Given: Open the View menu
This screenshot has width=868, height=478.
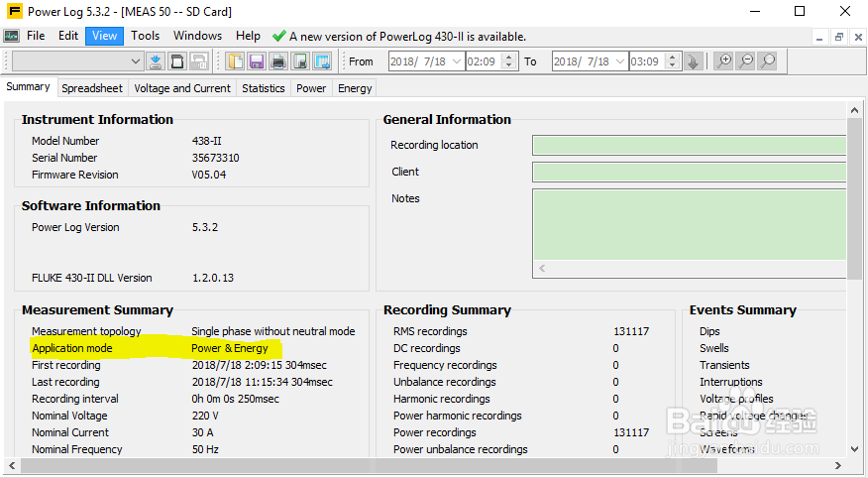Looking at the screenshot, I should coord(104,36).
